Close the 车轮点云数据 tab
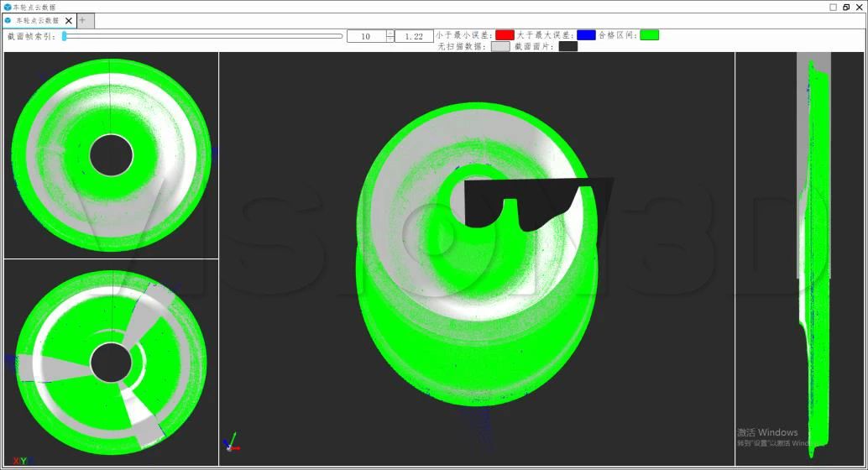This screenshot has width=868, height=470. [69, 20]
